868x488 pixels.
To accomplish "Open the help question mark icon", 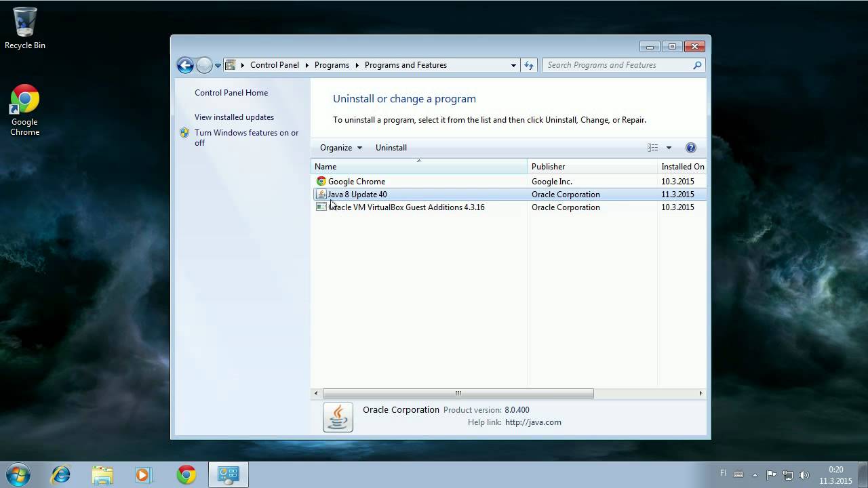I will (x=691, y=148).
